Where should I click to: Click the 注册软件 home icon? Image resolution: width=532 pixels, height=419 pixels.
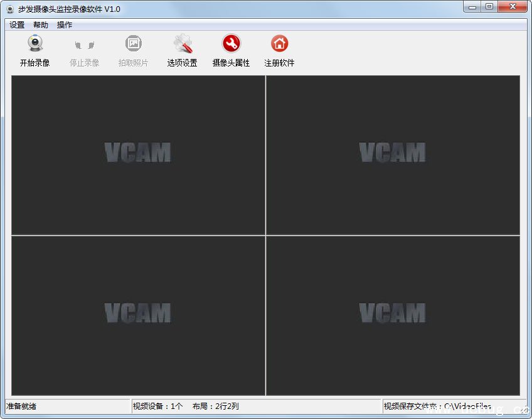tap(279, 43)
